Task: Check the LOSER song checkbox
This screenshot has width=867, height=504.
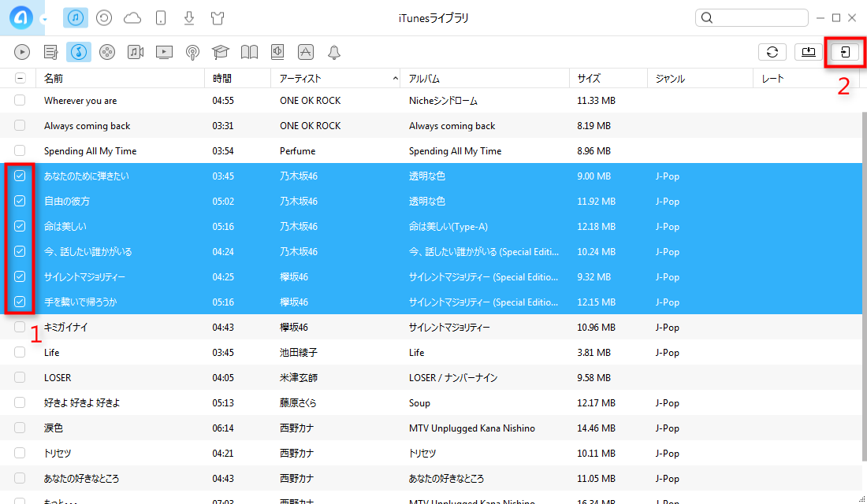Action: point(20,377)
